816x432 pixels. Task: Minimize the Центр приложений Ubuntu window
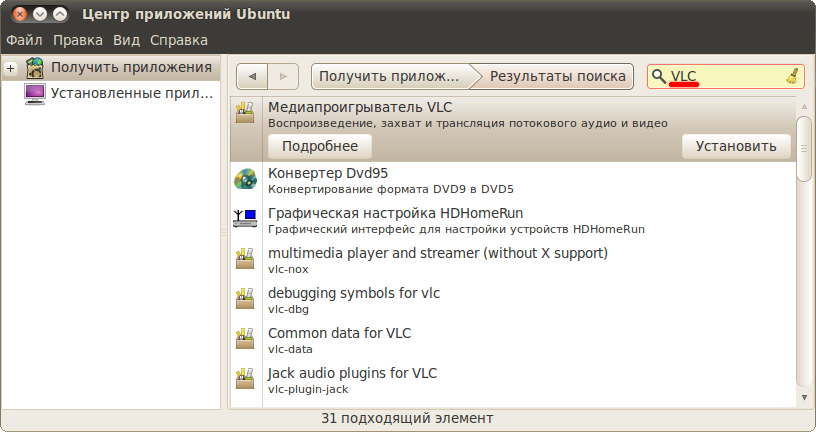tap(40, 14)
